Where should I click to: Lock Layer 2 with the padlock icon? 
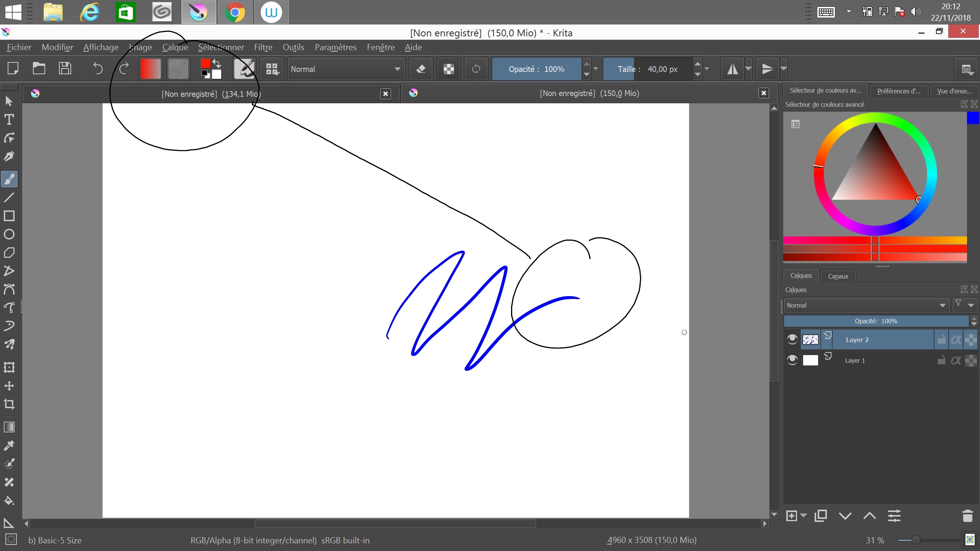[x=941, y=339]
